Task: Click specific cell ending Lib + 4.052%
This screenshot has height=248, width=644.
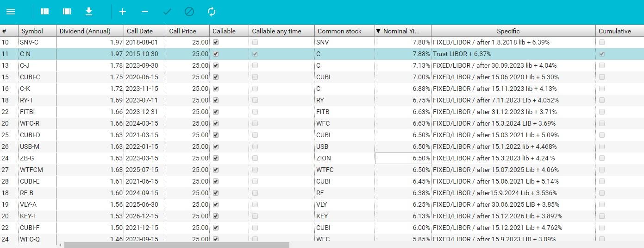Action: (x=513, y=100)
